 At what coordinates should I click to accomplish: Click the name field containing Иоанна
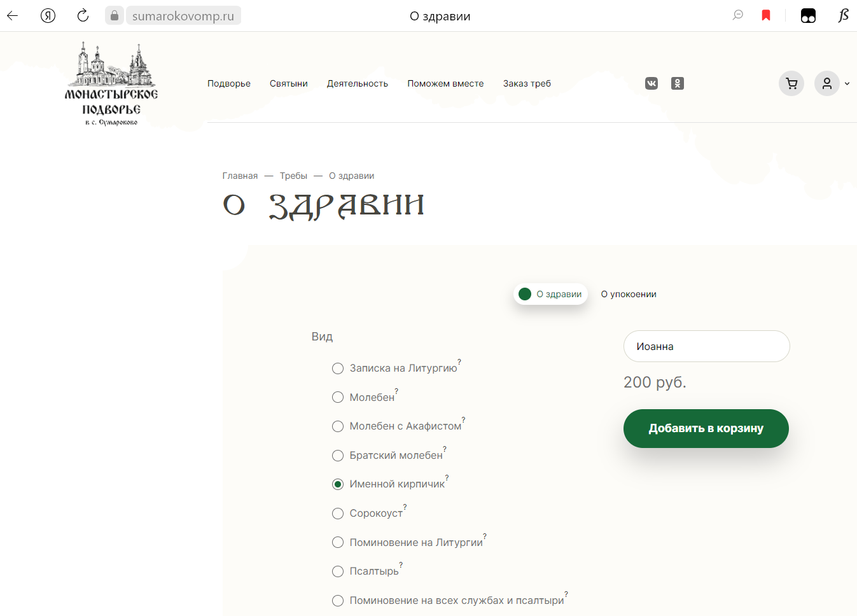click(x=706, y=346)
